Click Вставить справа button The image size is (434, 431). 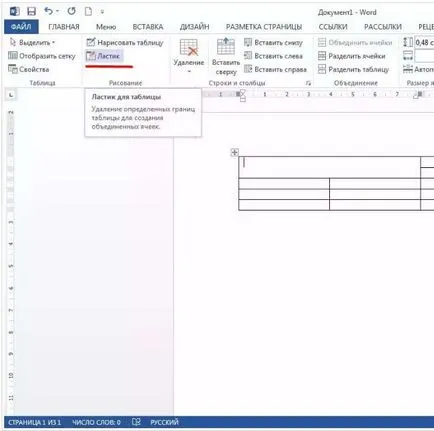pos(275,69)
